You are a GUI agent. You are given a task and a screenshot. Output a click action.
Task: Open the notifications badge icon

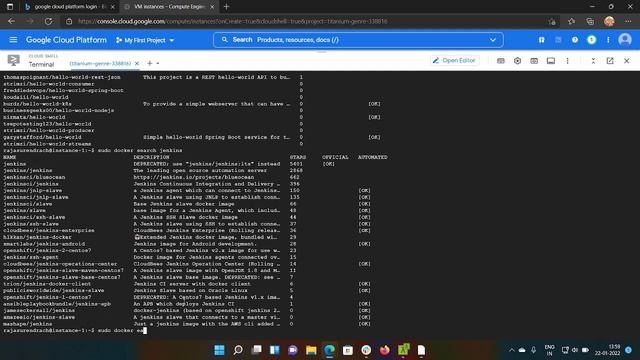click(591, 40)
